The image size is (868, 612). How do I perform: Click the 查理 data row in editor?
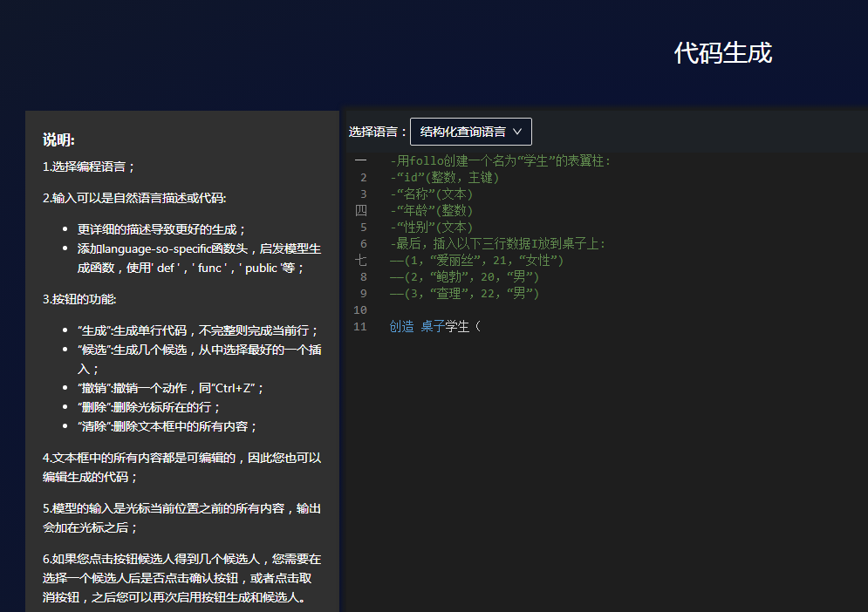464,294
